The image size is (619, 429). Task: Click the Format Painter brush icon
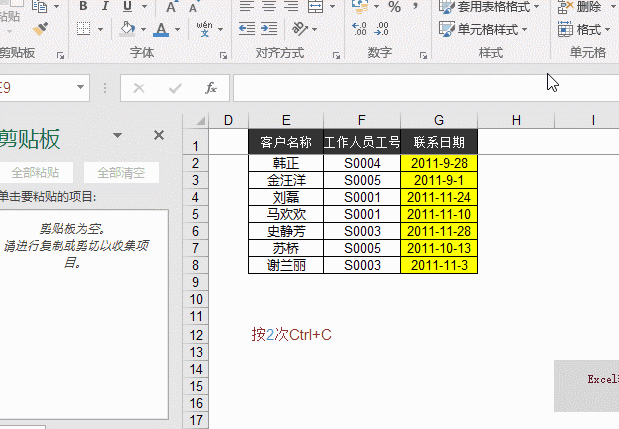(x=40, y=29)
